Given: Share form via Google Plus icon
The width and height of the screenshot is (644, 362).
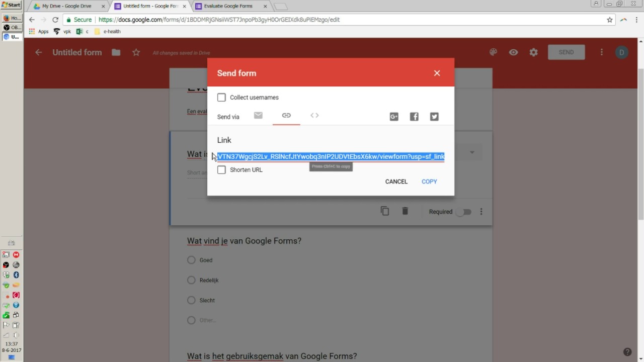Looking at the screenshot, I should click(x=394, y=117).
